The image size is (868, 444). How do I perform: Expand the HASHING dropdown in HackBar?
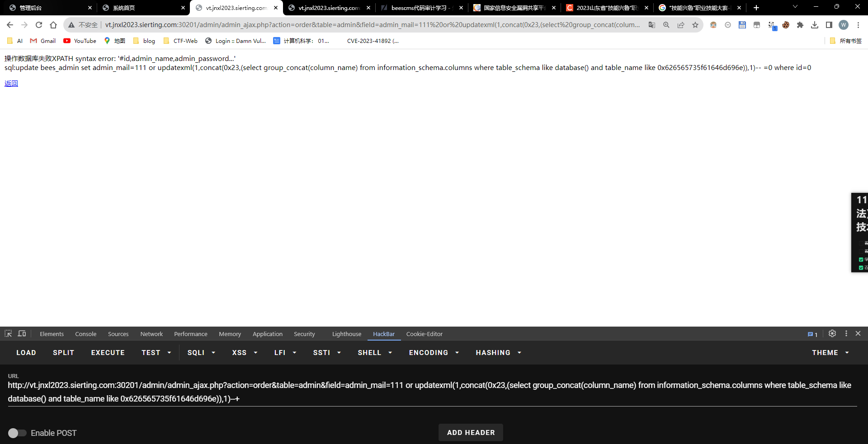[499, 353]
